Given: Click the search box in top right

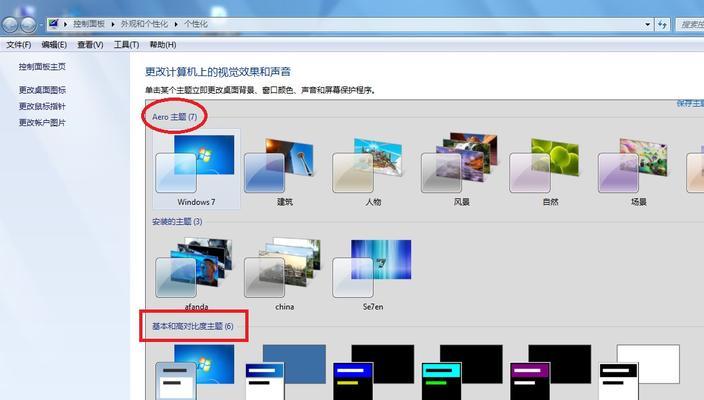Looking at the screenshot, I should (690, 25).
